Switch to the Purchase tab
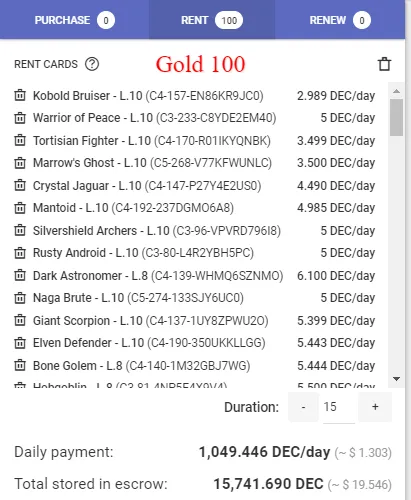 tap(74, 20)
